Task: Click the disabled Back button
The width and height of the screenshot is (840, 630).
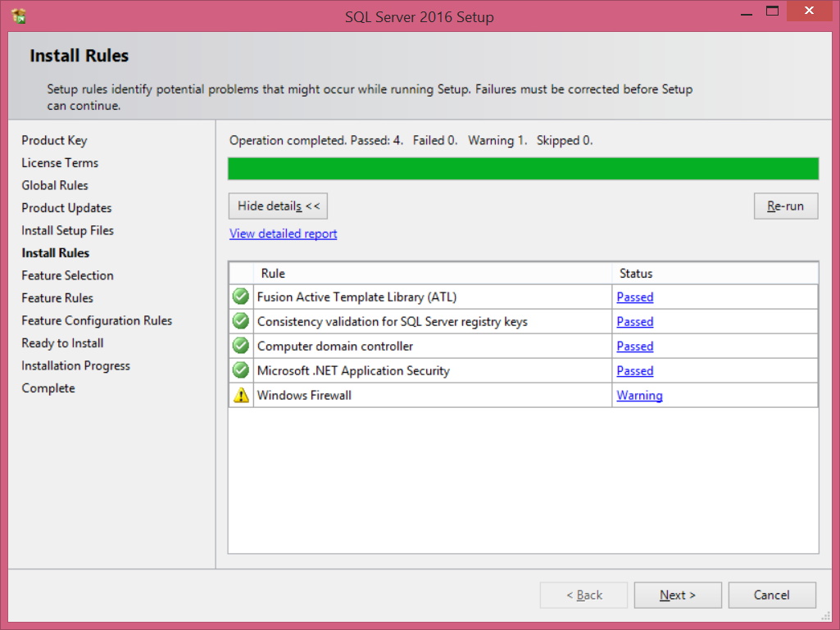Action: click(584, 595)
